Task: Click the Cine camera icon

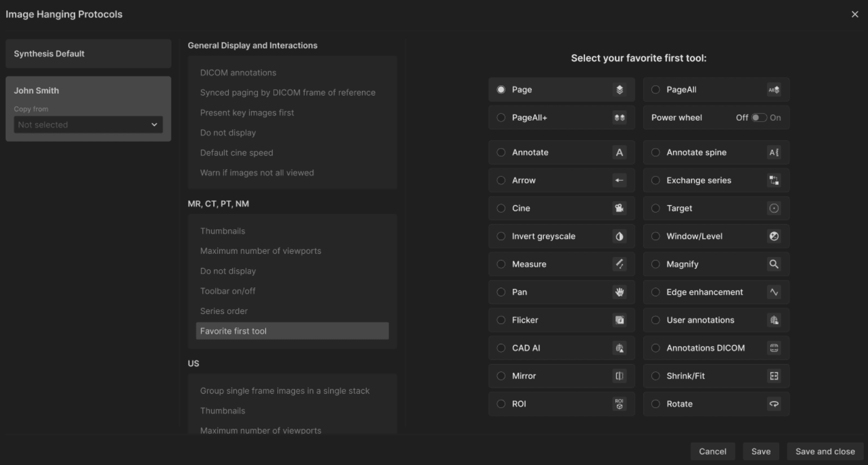Action: [619, 208]
